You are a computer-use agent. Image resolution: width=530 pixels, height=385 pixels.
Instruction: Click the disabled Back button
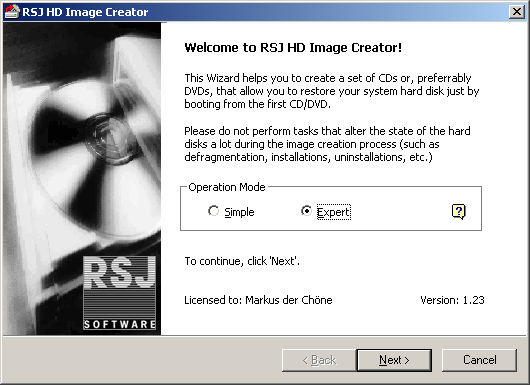pyautogui.click(x=319, y=360)
